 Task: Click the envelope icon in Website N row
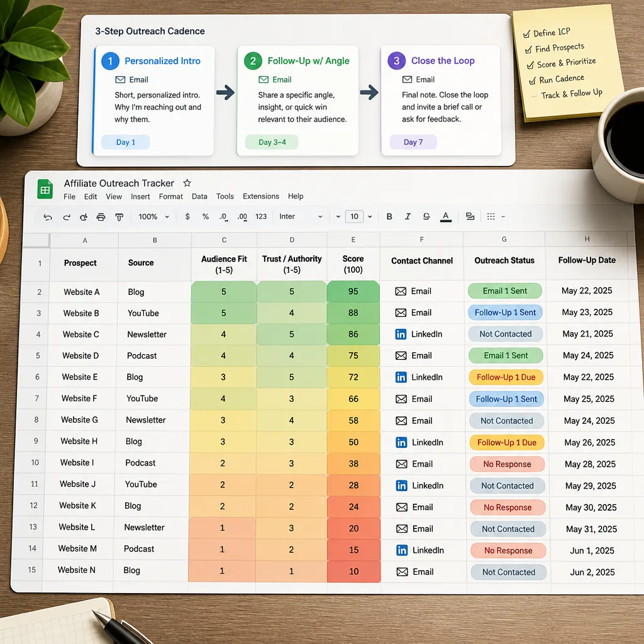pos(402,572)
